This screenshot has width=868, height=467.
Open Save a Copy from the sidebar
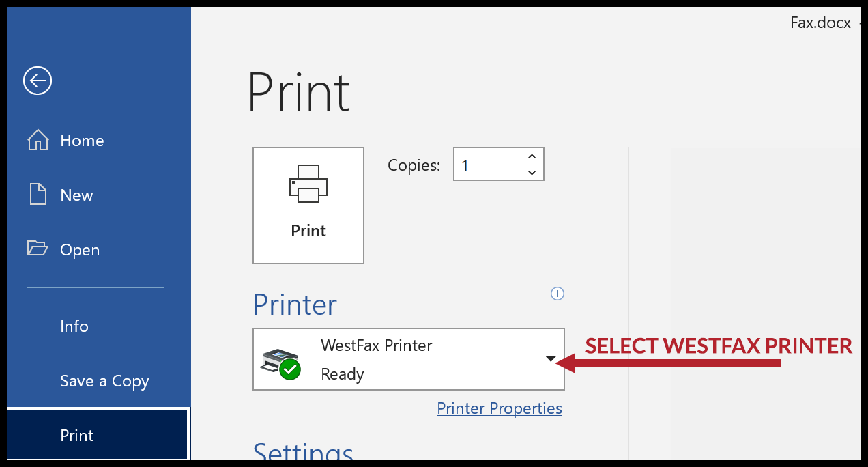coord(104,381)
